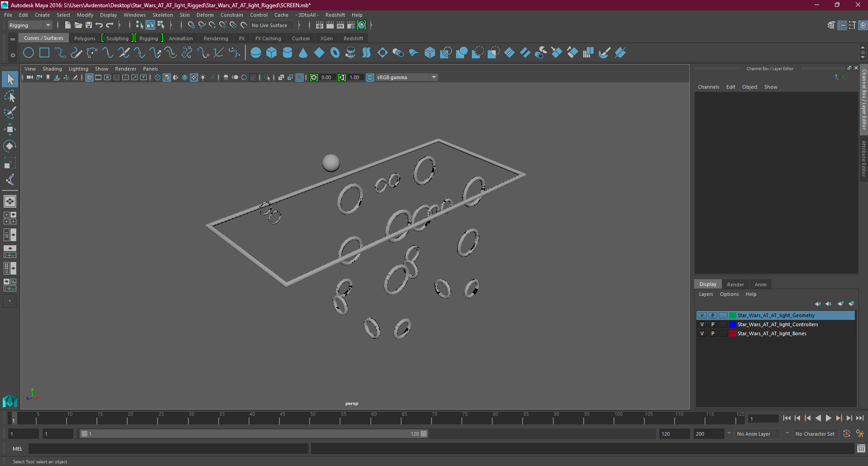Go to the start of playback range
The image size is (868, 466).
[787, 418]
